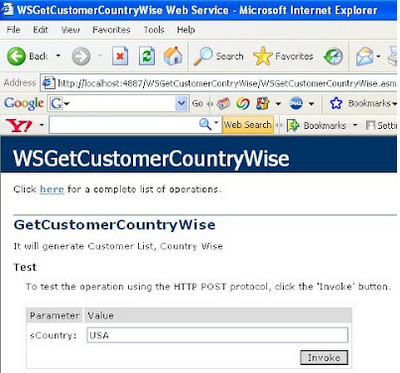Screen dimensions: 400x373
Task: Open the Search magnifier toolbar button
Action: tap(218, 56)
